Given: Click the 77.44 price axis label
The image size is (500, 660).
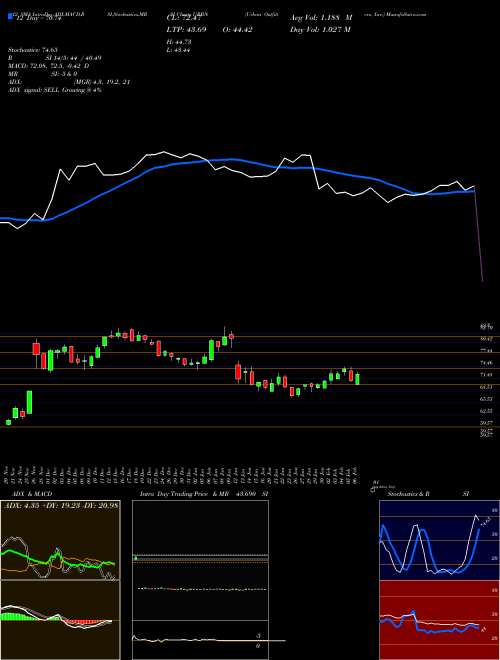Looking at the screenshot, I should [x=486, y=350].
